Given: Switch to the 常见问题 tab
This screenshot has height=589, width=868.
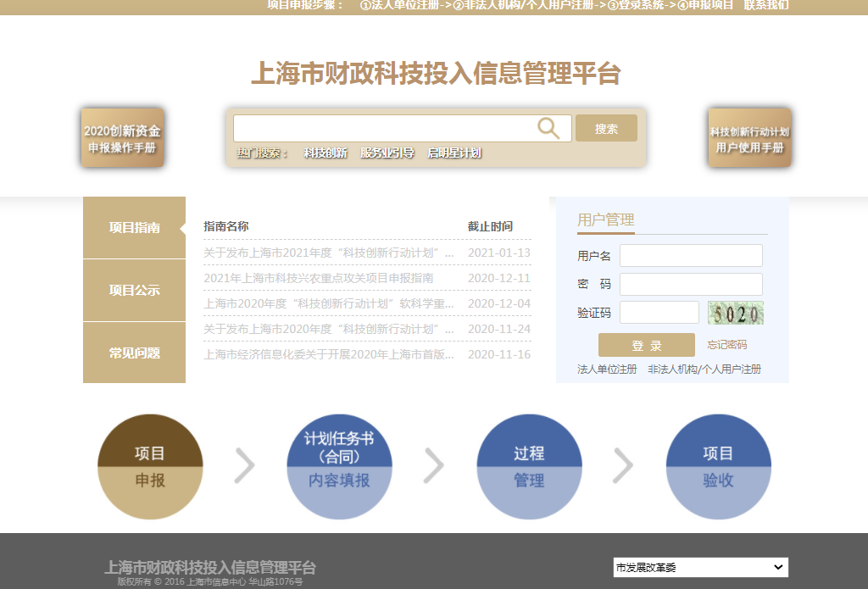Looking at the screenshot, I should (134, 353).
